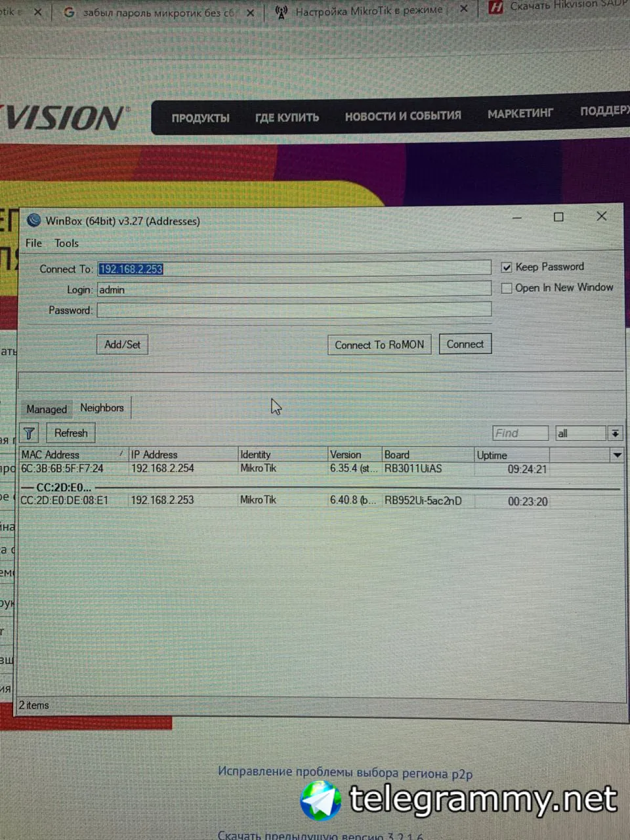630x840 pixels.
Task: Sort by IP Address column header
Action: tap(182, 454)
